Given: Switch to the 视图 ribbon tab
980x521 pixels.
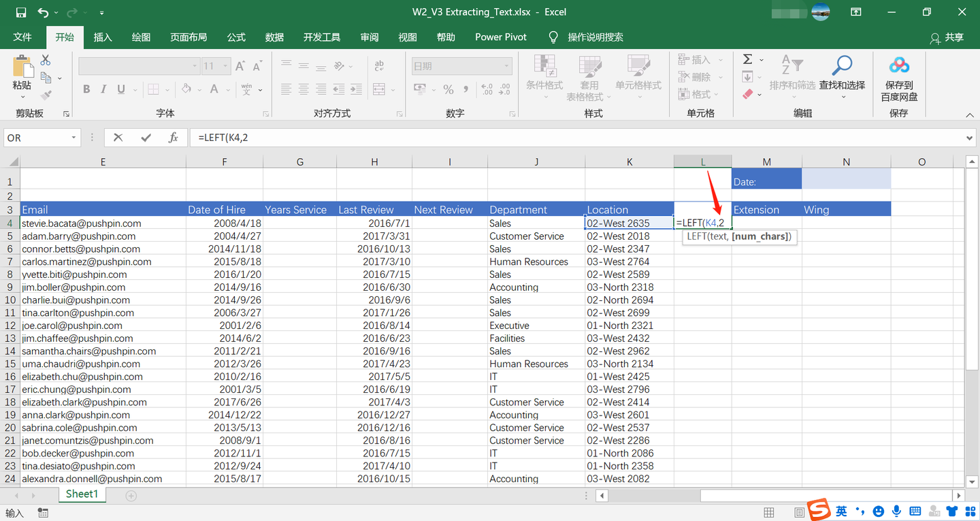Looking at the screenshot, I should (408, 37).
